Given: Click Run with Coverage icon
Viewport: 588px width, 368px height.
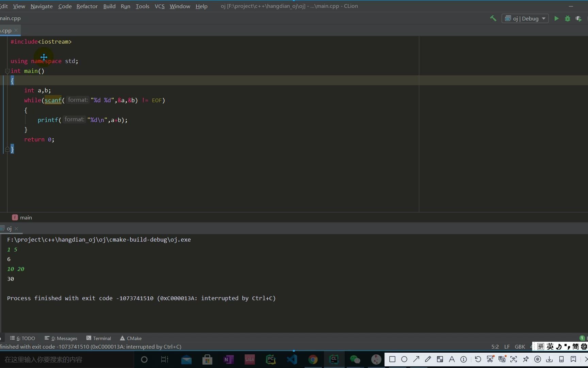Looking at the screenshot, I should (578, 18).
